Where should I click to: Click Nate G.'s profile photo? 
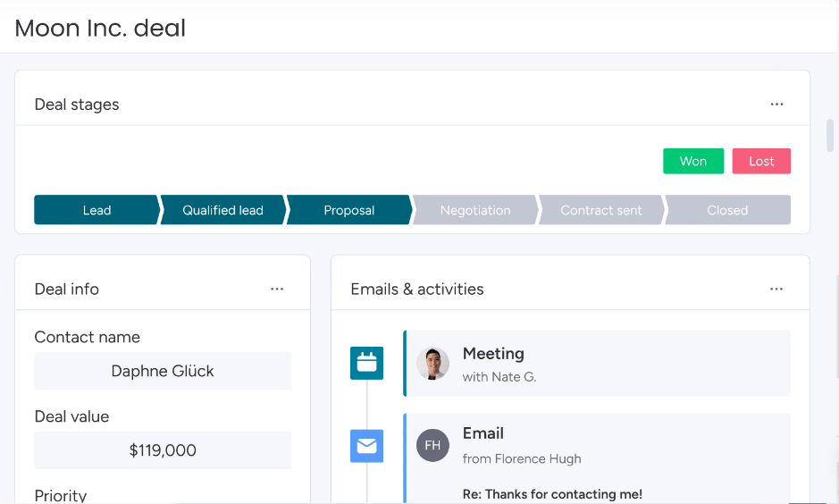(x=432, y=364)
